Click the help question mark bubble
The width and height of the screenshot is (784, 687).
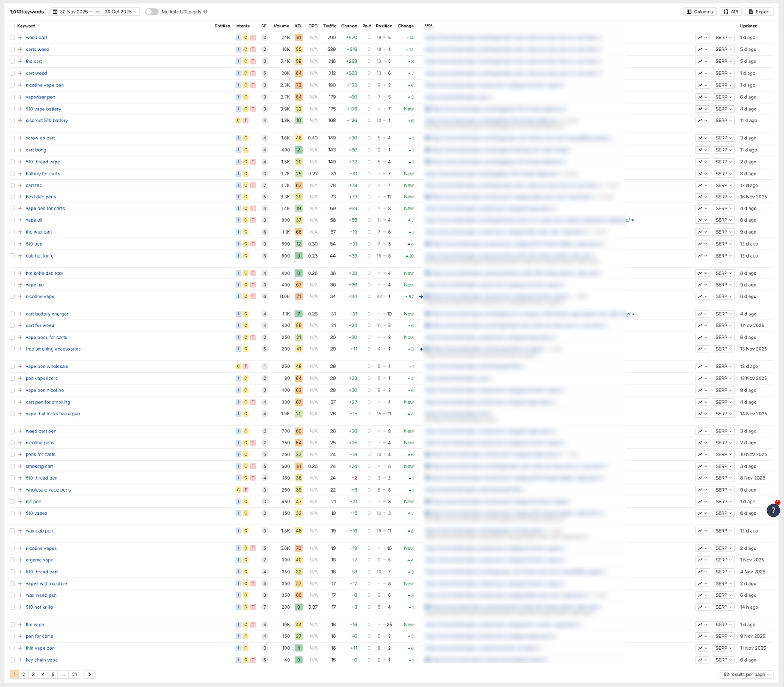click(x=773, y=510)
